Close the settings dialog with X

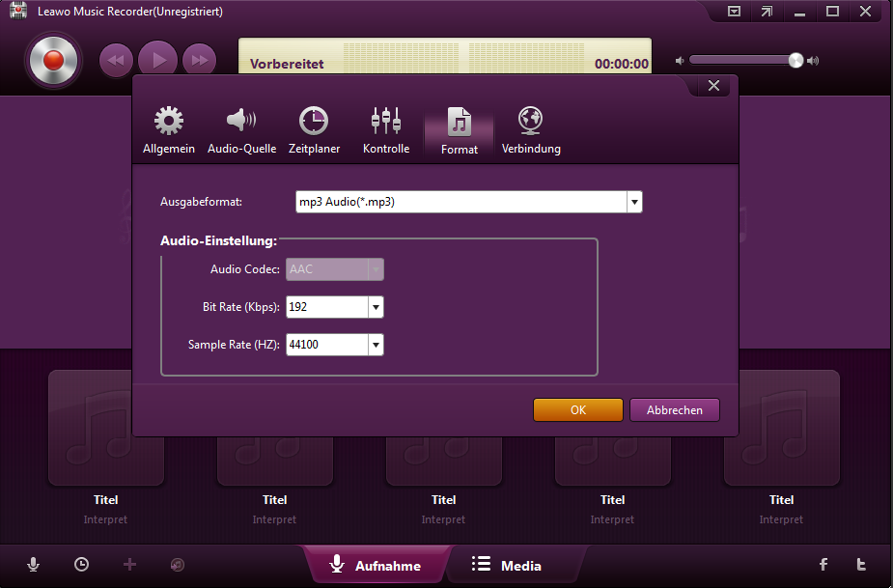pyautogui.click(x=713, y=86)
